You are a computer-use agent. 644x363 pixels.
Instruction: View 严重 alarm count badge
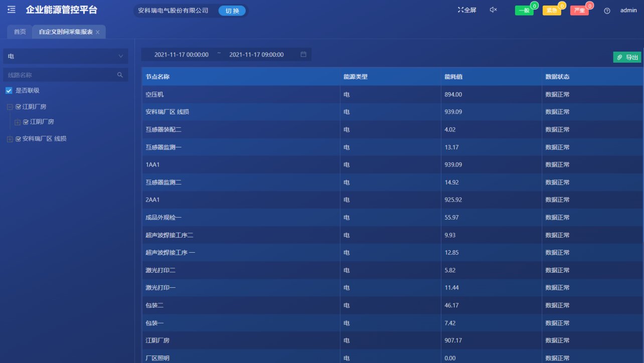[590, 6]
